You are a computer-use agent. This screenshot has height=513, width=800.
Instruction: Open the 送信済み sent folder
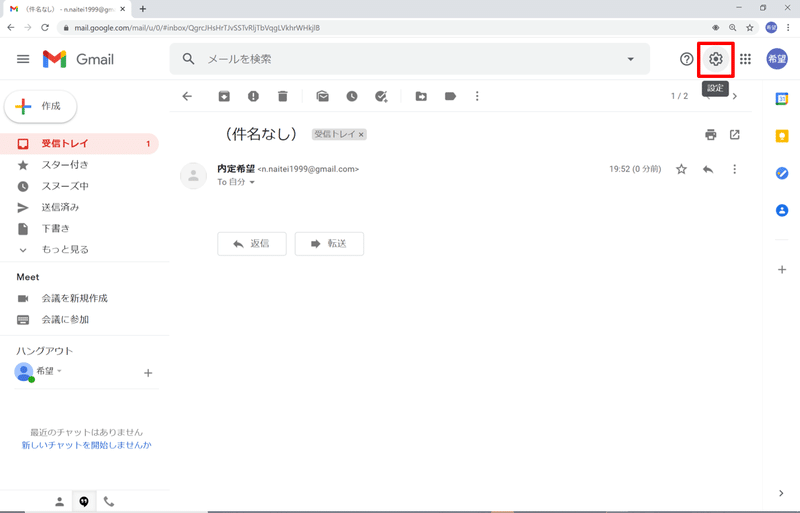tap(80, 207)
